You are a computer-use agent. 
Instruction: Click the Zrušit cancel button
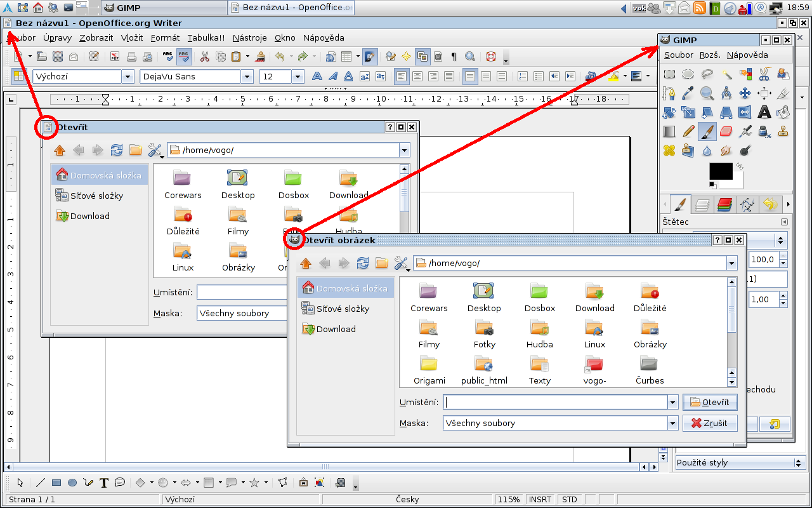point(710,423)
